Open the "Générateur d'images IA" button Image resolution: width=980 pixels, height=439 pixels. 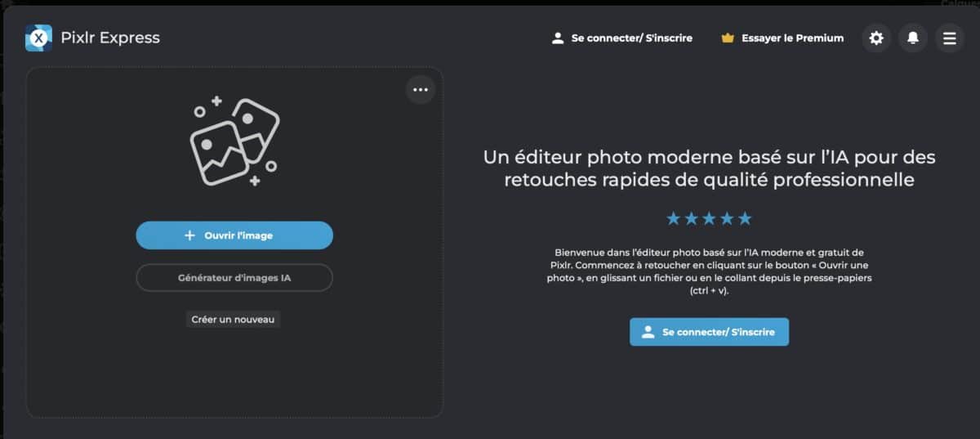pos(234,278)
